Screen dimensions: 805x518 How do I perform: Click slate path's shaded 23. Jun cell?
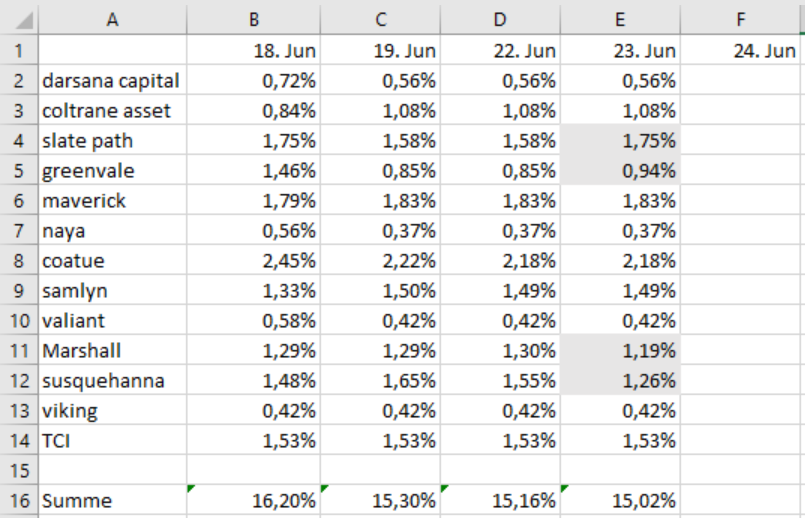click(621, 140)
